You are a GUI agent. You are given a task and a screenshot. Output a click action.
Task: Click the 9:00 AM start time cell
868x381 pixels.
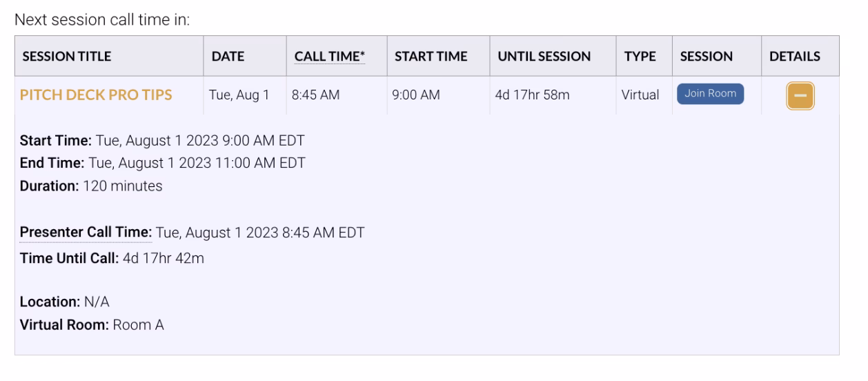[415, 95]
